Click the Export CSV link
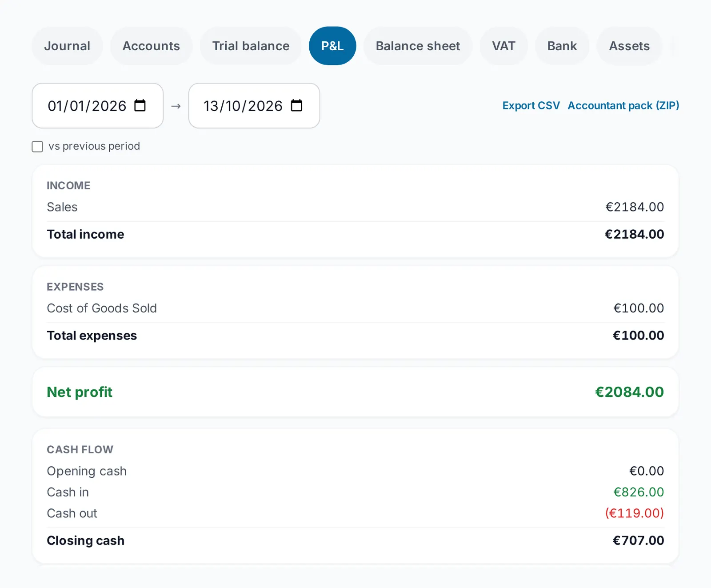 (x=531, y=106)
